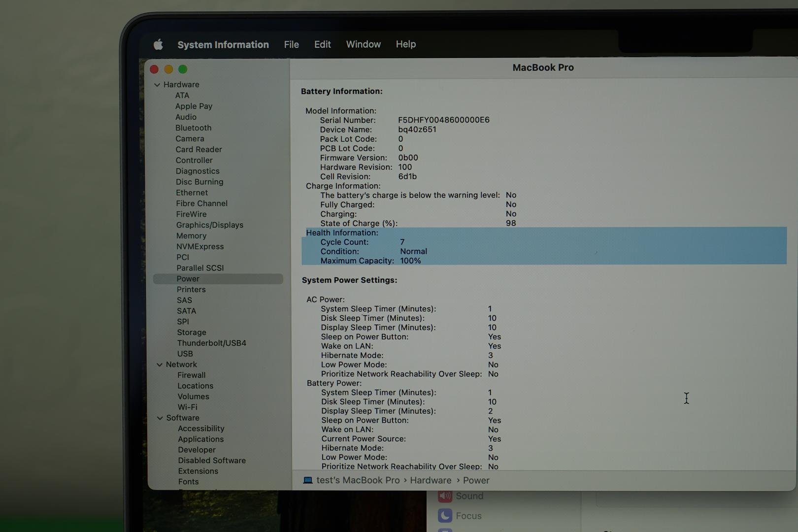This screenshot has width=798, height=532.
Task: Open the Window menu
Action: pyautogui.click(x=363, y=44)
